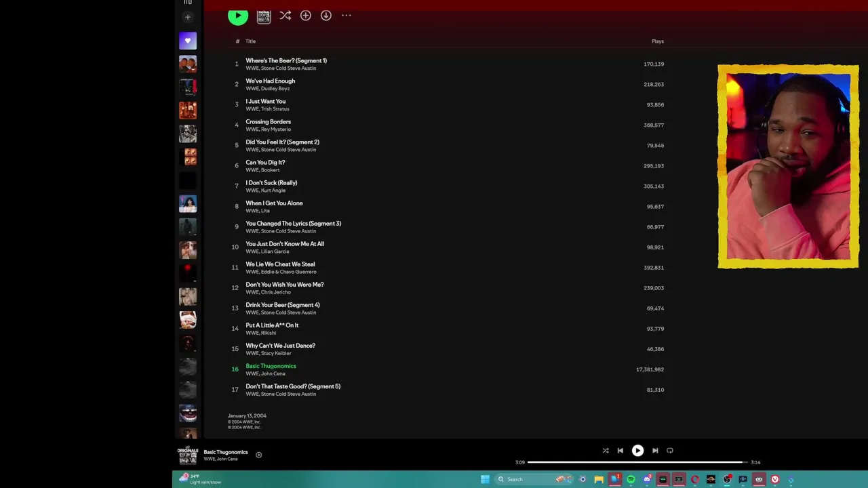Screen dimensions: 868x488
Task: Open the weather widget showing Light rain/snow
Action: coord(200,479)
